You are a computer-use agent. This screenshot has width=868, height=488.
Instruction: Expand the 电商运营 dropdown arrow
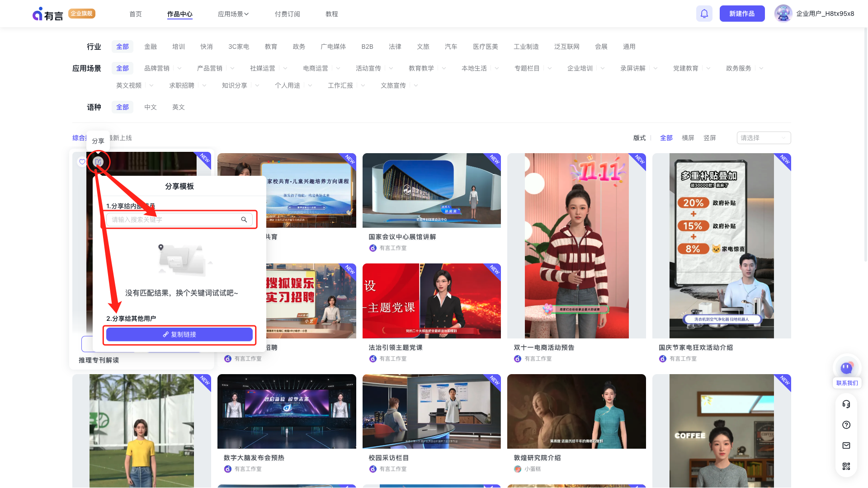click(x=338, y=68)
